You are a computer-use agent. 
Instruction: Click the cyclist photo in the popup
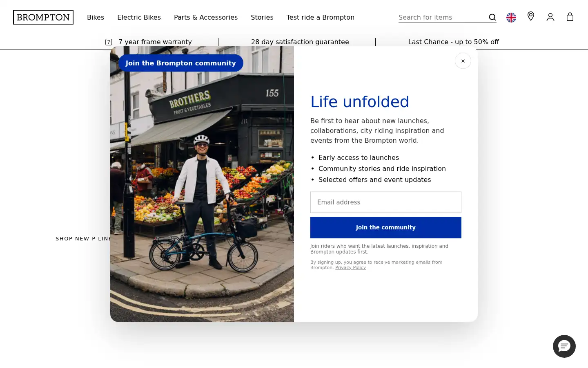pos(202,184)
